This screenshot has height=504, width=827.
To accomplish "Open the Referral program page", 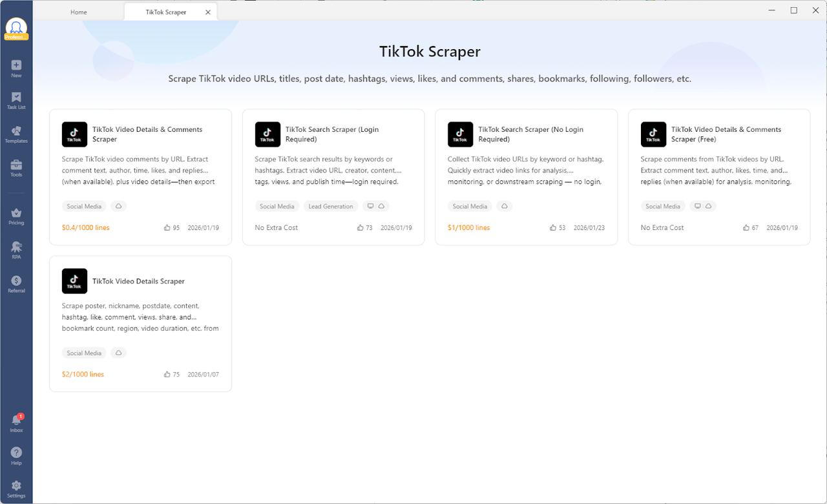I will [x=16, y=283].
